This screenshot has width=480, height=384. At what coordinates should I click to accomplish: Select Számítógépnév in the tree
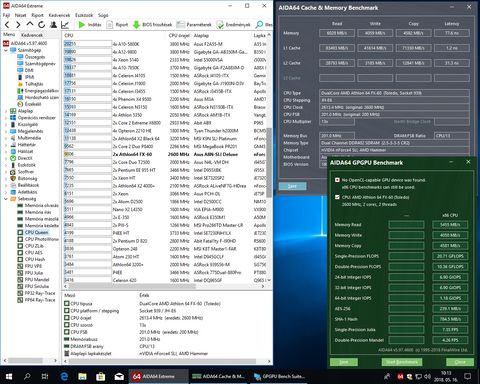coord(40,64)
